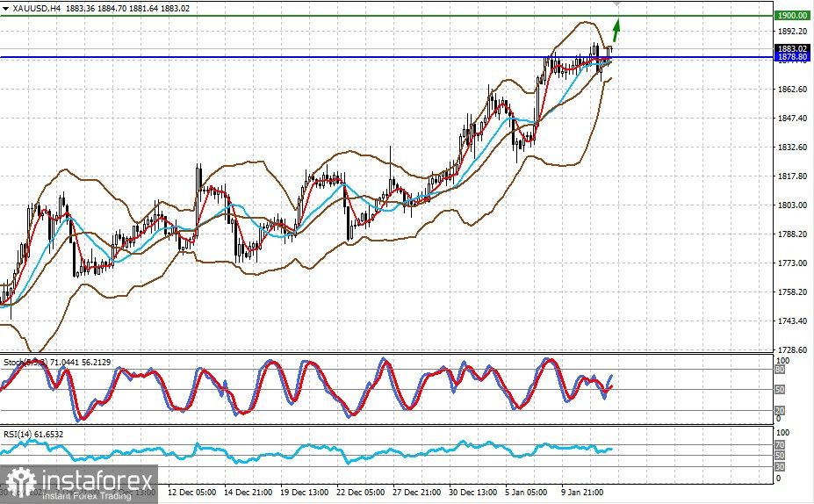This screenshot has height=504, width=814.
Task: Click the Stoch indicator label with 71.0441 56.2129
Action: [x=57, y=363]
